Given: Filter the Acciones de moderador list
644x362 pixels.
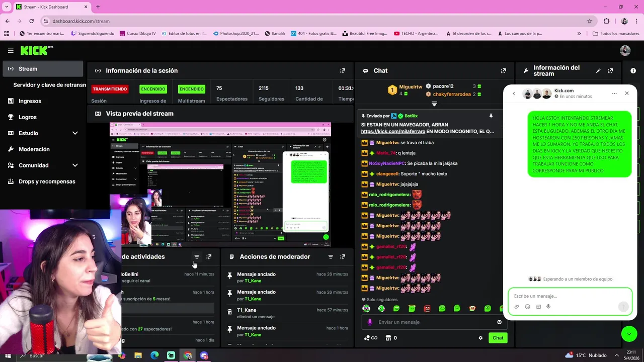Looking at the screenshot, I should click(331, 257).
